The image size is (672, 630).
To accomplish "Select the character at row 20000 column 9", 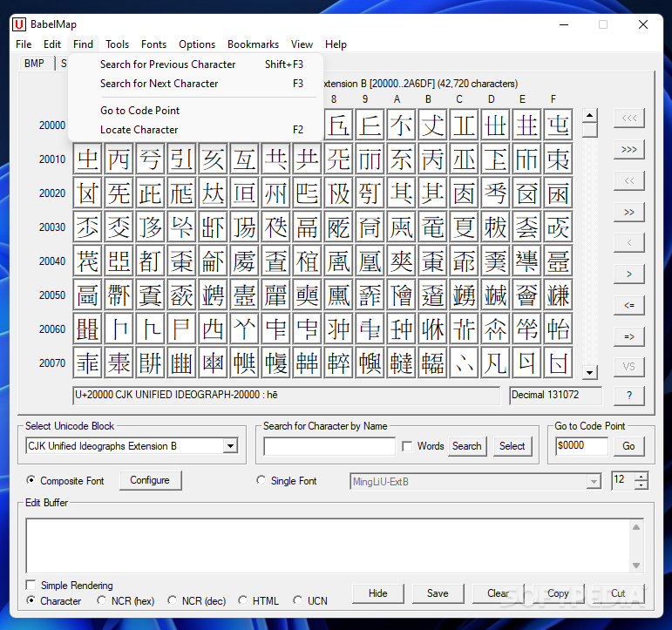I will (370, 125).
